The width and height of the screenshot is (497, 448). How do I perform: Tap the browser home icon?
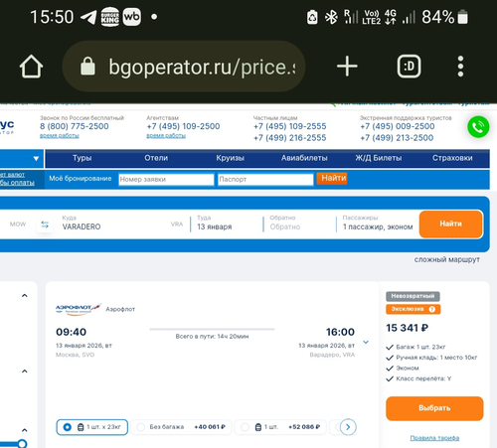[31, 67]
